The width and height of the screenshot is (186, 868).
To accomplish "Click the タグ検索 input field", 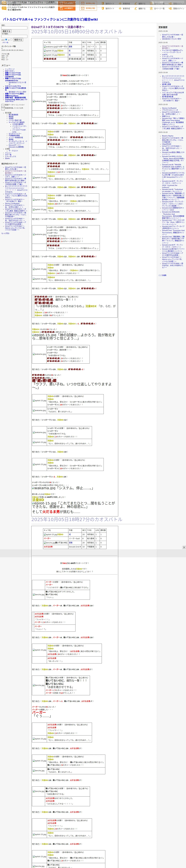I will (x=14, y=36).
